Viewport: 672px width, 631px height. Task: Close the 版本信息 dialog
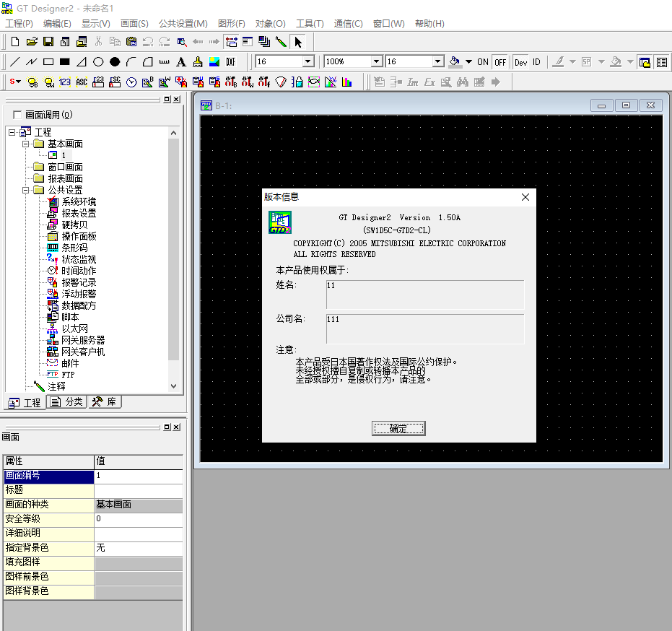(525, 197)
